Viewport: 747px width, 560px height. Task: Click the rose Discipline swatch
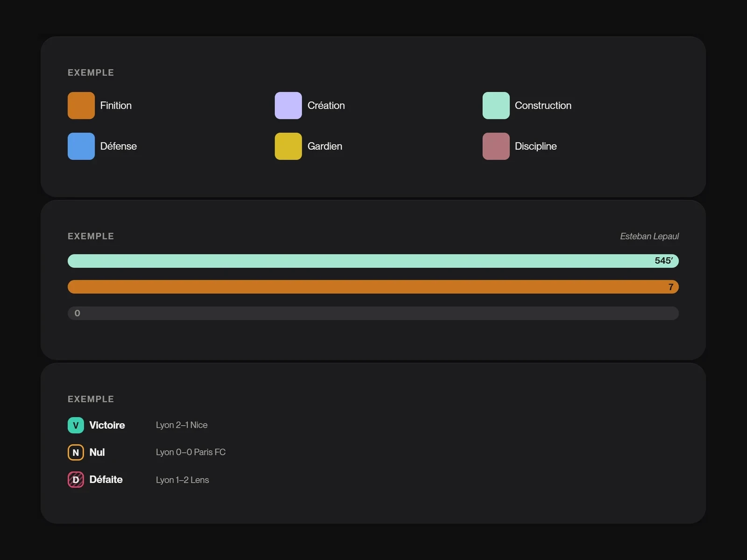tap(496, 146)
